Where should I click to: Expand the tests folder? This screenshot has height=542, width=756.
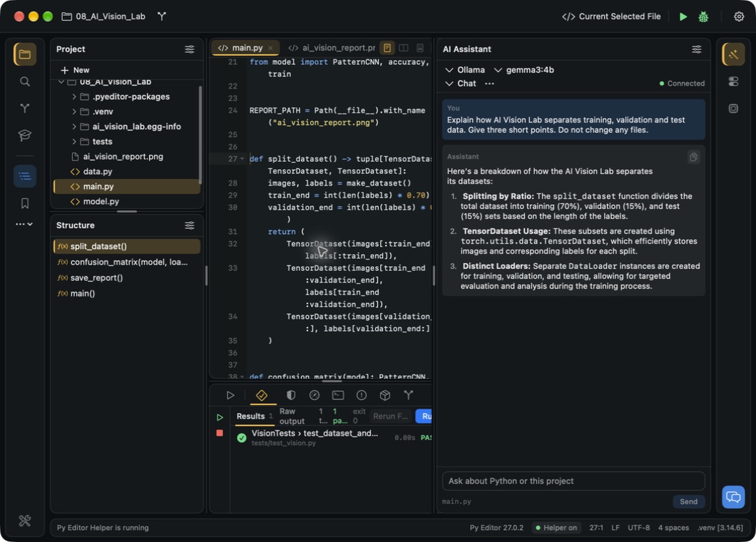point(73,141)
